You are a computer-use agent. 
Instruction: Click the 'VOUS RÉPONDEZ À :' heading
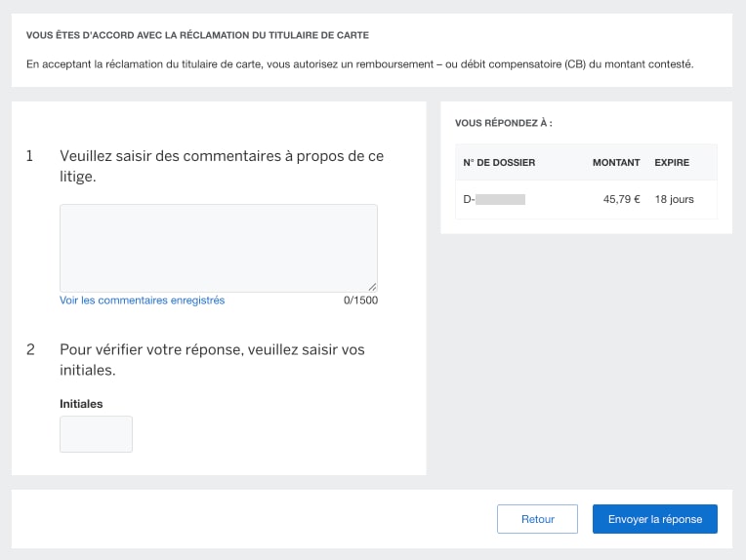click(504, 123)
